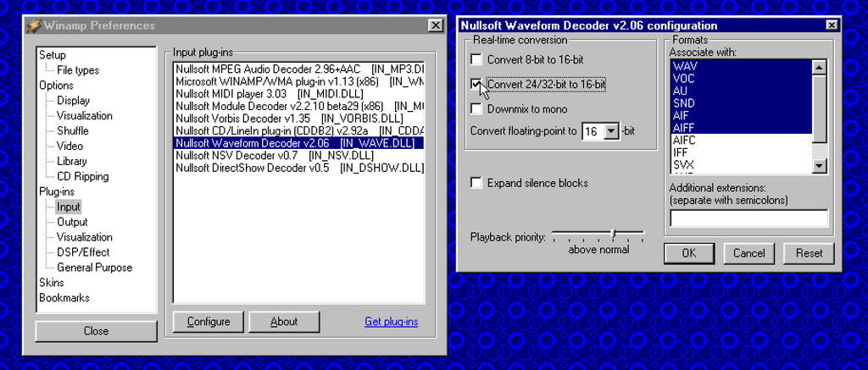Follow the Get plug-ins link

tap(392, 322)
